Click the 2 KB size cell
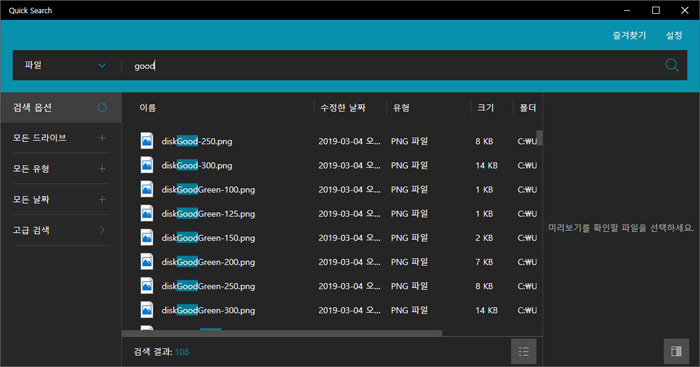This screenshot has width=700, height=367. click(x=484, y=238)
